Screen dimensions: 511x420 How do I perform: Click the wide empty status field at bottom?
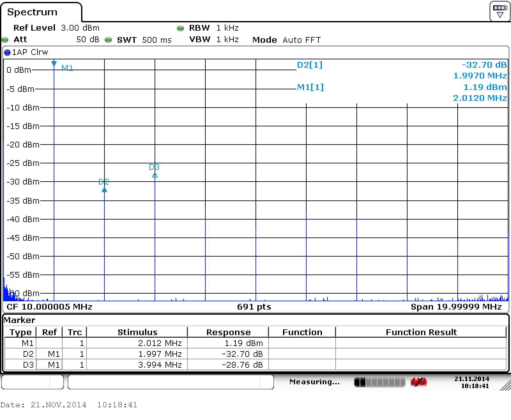tap(171, 382)
